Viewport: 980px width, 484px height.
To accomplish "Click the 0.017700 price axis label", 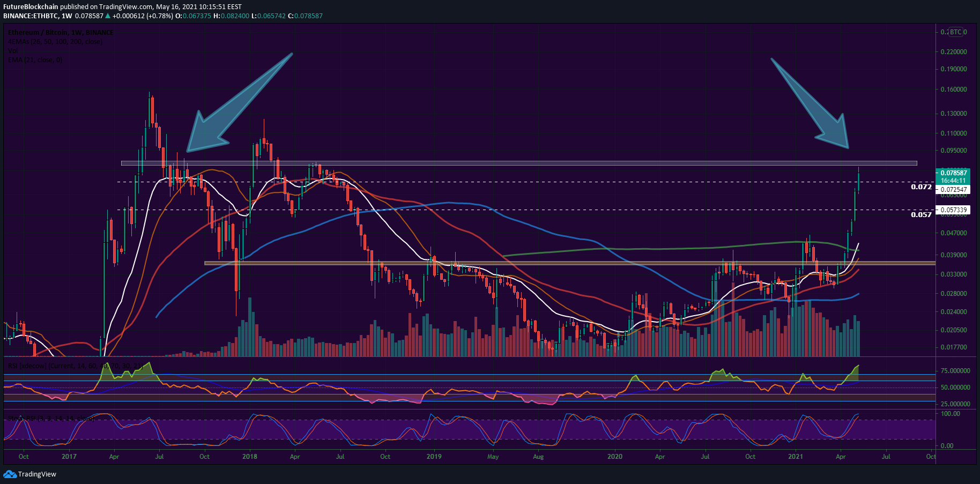I will pos(954,347).
